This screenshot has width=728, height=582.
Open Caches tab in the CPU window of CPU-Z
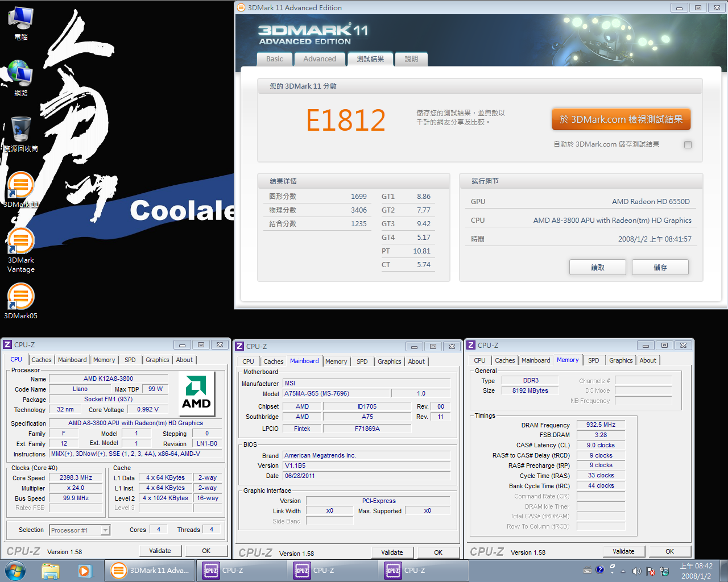(42, 360)
